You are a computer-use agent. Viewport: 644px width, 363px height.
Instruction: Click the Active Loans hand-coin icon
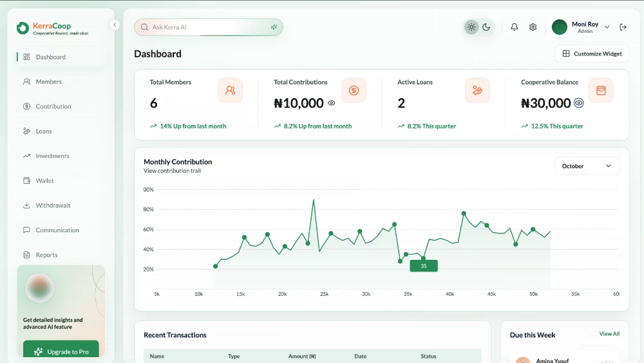coord(477,90)
